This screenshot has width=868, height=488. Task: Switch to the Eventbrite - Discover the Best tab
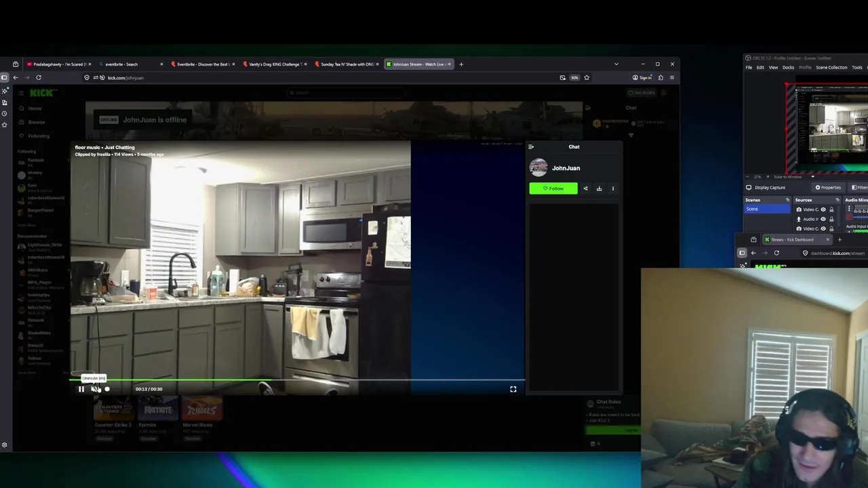pyautogui.click(x=203, y=64)
